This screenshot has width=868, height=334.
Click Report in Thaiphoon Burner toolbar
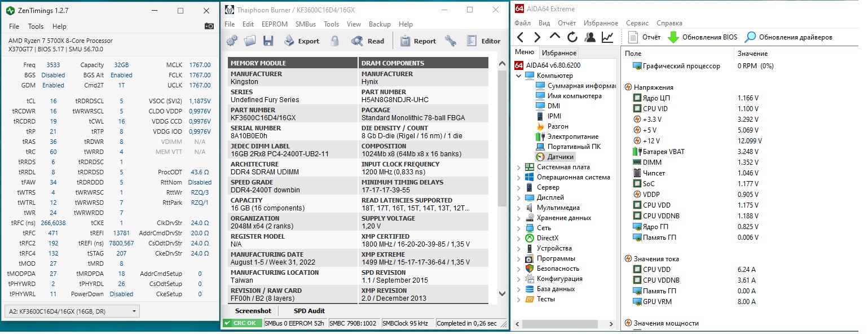point(418,41)
